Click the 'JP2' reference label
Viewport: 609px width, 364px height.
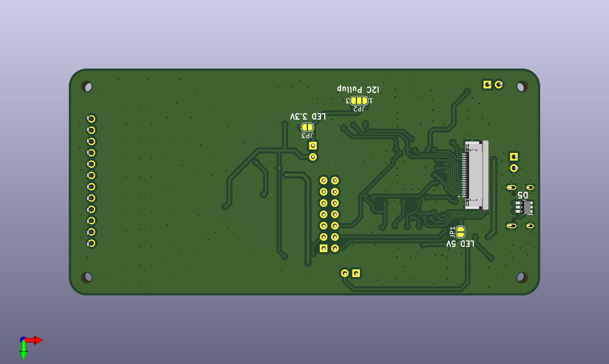click(359, 109)
